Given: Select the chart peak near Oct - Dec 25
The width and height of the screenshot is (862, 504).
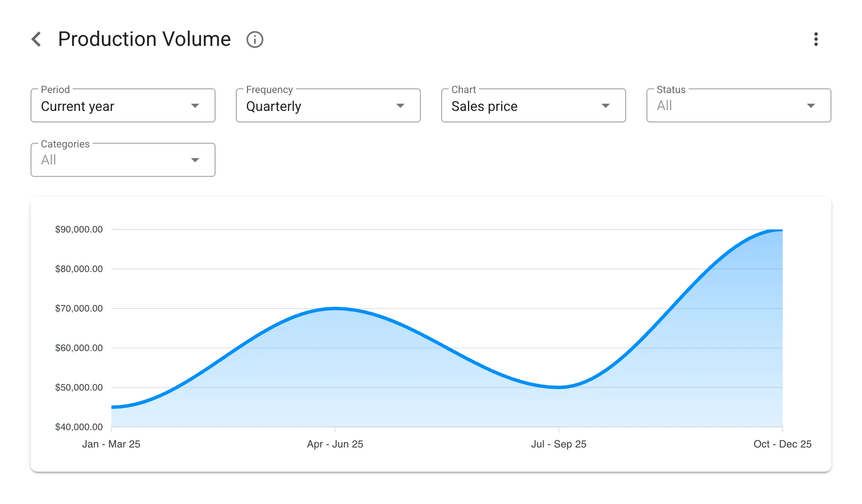Looking at the screenshot, I should click(782, 230).
